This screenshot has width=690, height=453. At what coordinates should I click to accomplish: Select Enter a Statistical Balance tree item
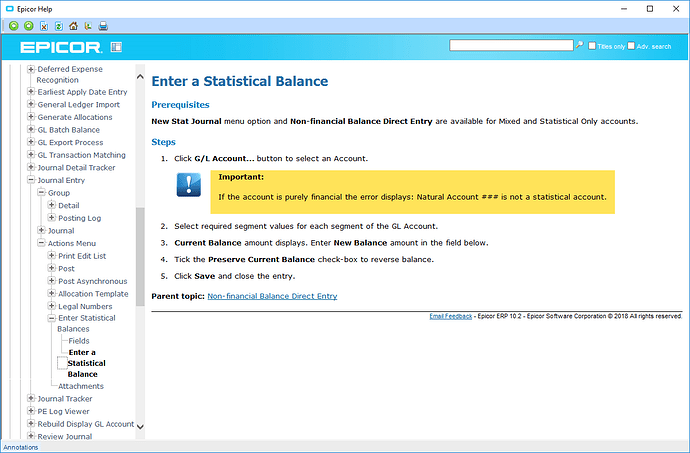point(86,363)
